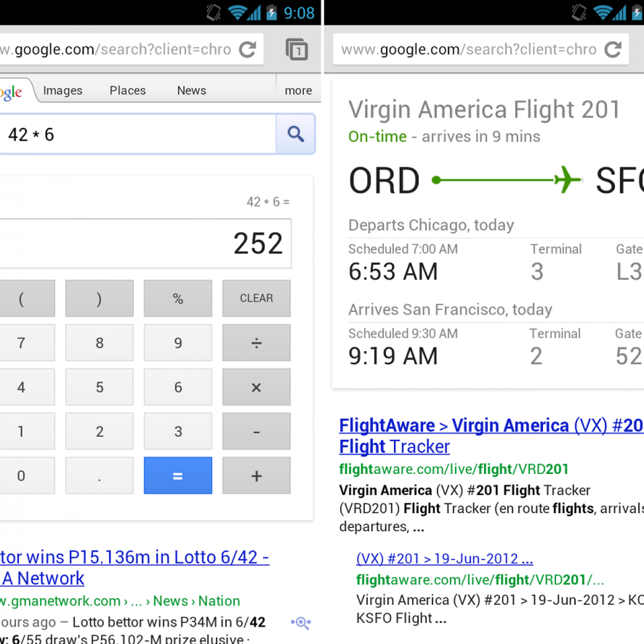This screenshot has width=644, height=644.
Task: Reload the page in the right browser
Action: click(x=613, y=49)
